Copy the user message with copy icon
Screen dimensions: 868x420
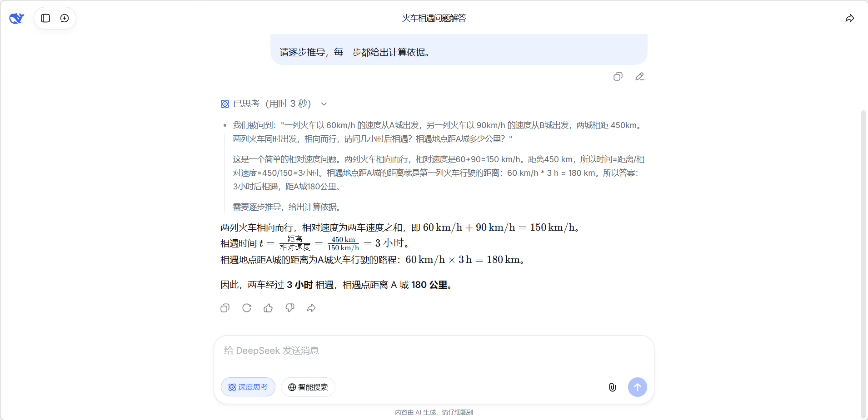618,77
